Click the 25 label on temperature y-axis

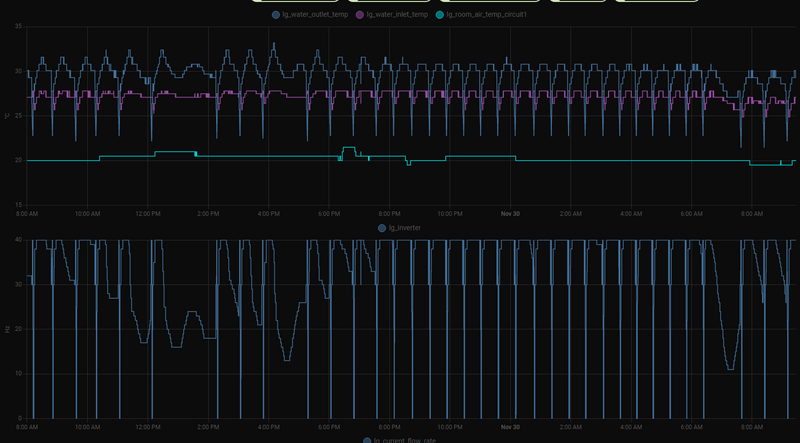18,116
